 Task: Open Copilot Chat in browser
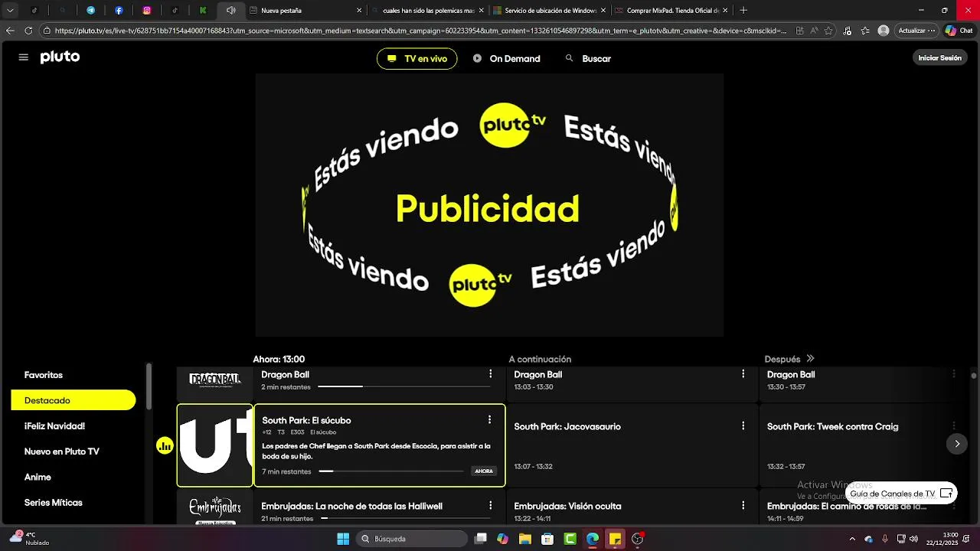pos(959,31)
